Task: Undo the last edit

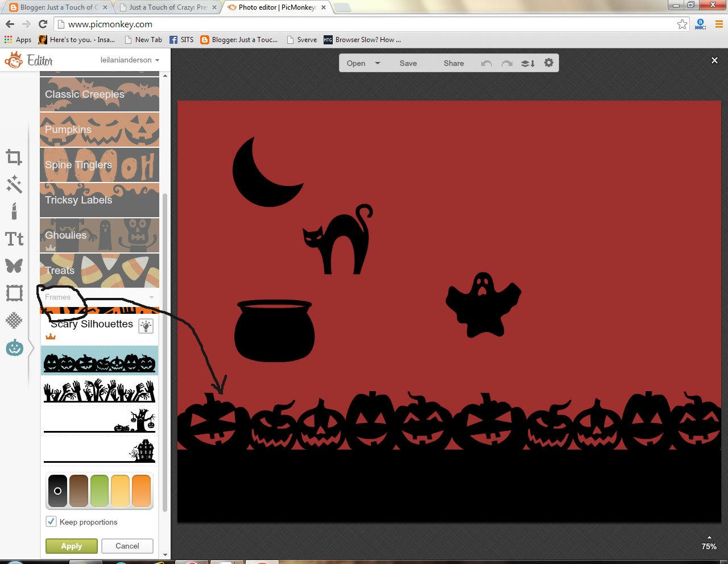Action: [486, 63]
